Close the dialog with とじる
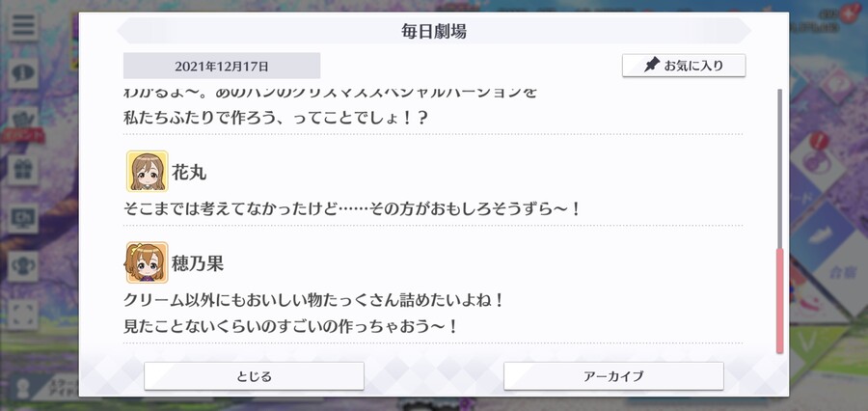This screenshot has width=868, height=411. pyautogui.click(x=254, y=376)
